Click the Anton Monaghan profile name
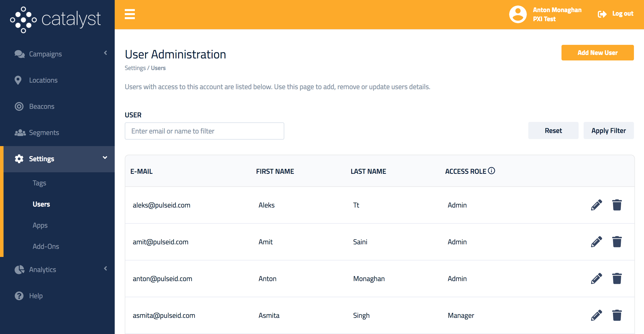The width and height of the screenshot is (644, 334). tap(557, 10)
